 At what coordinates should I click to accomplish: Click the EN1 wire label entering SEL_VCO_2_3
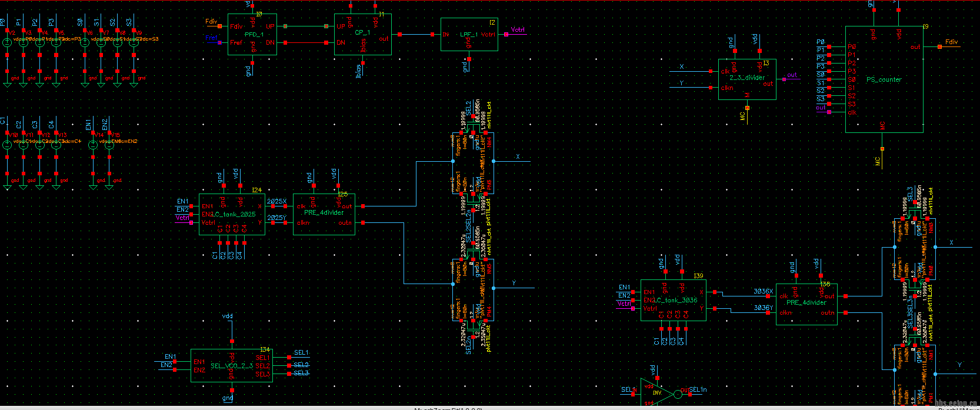(x=170, y=357)
